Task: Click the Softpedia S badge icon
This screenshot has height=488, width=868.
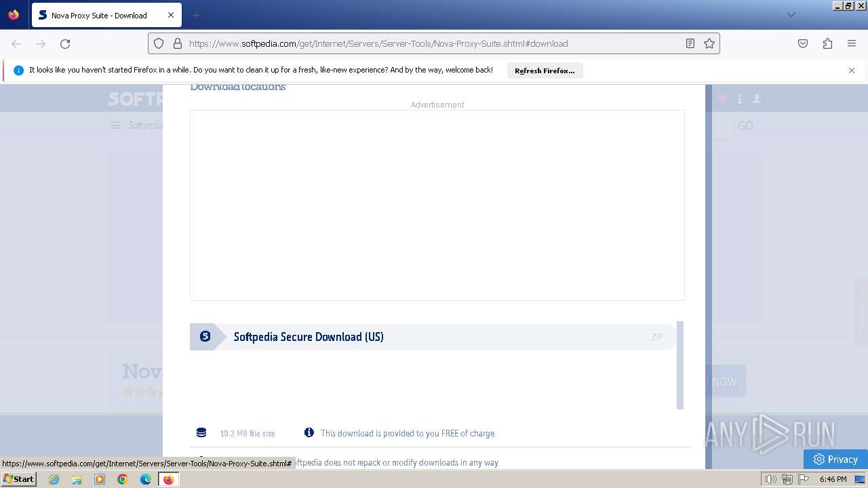Action: click(205, 336)
